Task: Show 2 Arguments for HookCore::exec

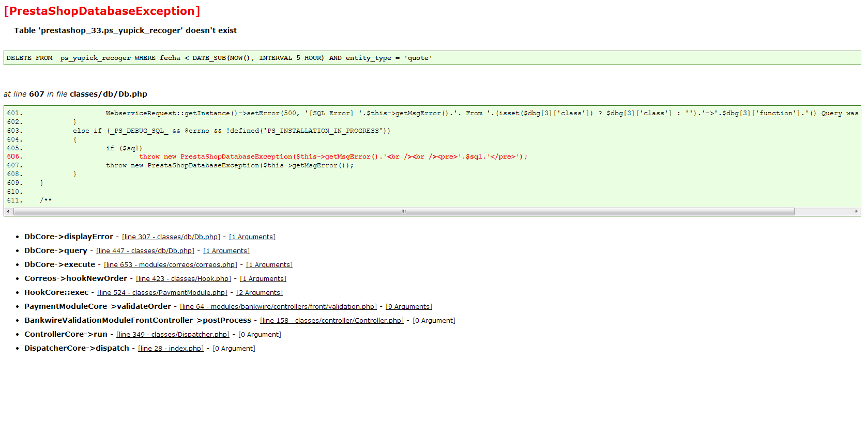Action: [260, 293]
